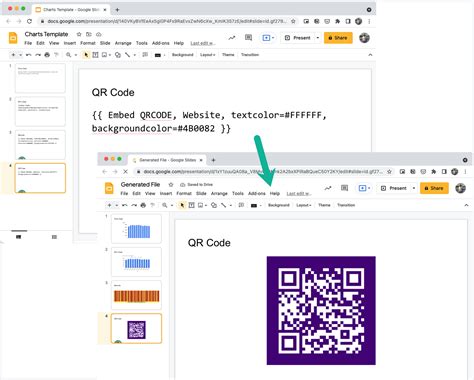Open border color swatch in Generated File toolbar
474x380 pixels.
pyautogui.click(x=254, y=205)
